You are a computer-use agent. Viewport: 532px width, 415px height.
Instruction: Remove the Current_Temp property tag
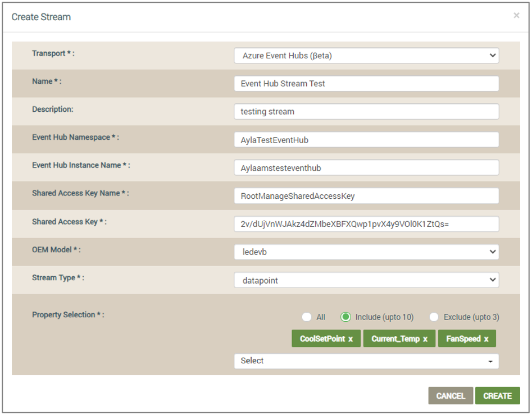[x=425, y=339]
